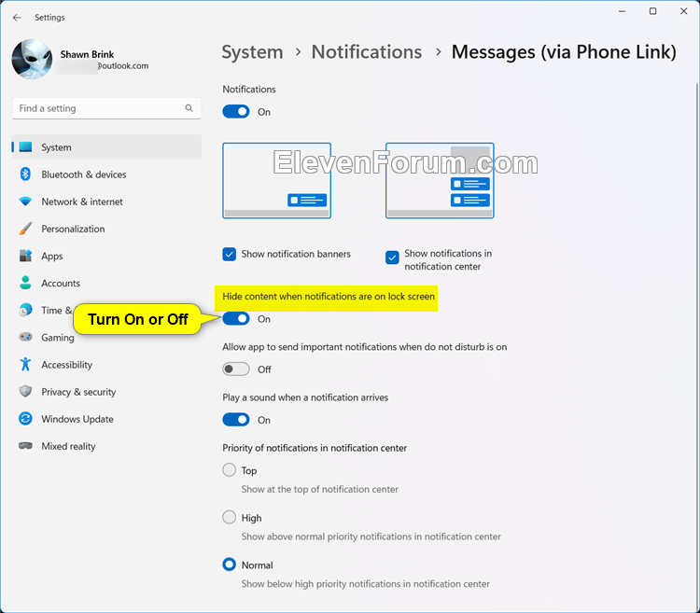Go to Personalization settings
Viewport: 700px width, 613px height.
pos(73,229)
